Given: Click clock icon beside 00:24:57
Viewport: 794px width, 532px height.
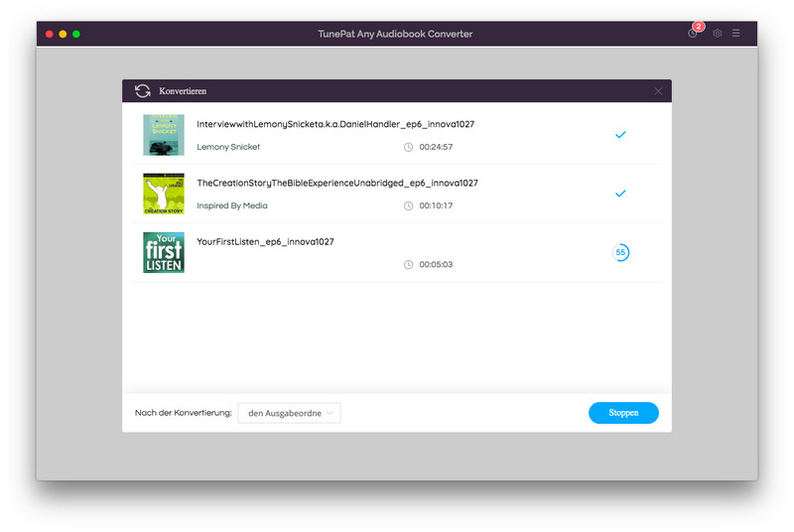Looking at the screenshot, I should tap(408, 147).
